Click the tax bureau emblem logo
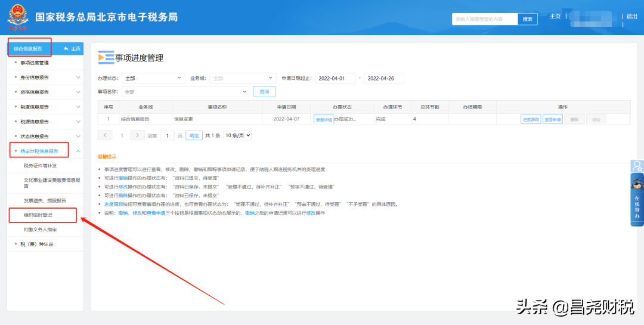Screen dimensions: 644x325 click(17, 17)
